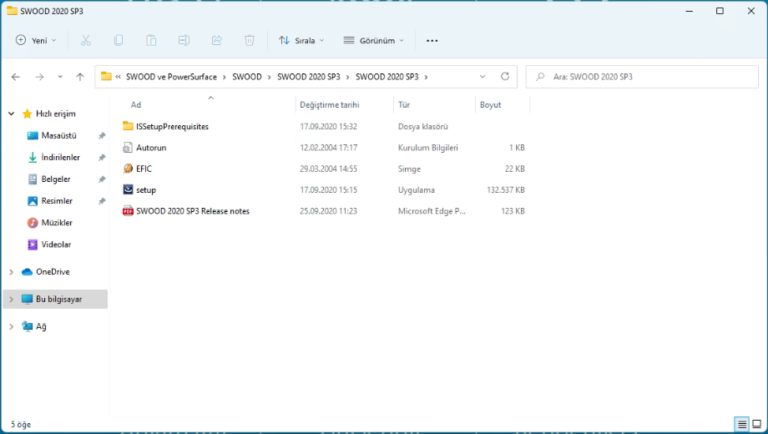Expand the OneDrive tree node
Screen dimensions: 768x434
click(11, 271)
